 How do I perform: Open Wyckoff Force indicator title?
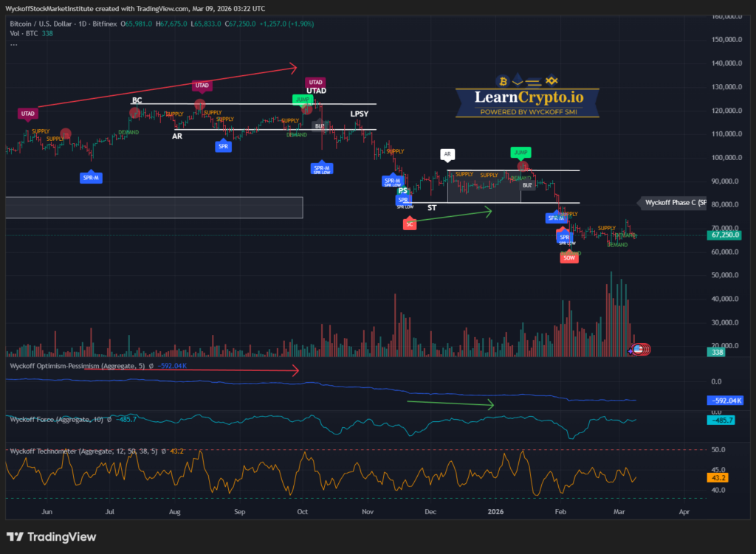coord(56,420)
